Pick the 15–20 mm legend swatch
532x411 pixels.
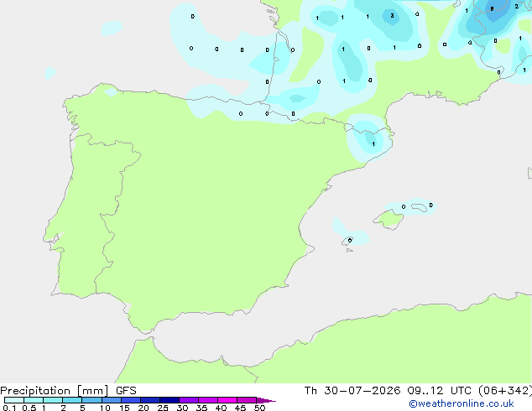131,400
